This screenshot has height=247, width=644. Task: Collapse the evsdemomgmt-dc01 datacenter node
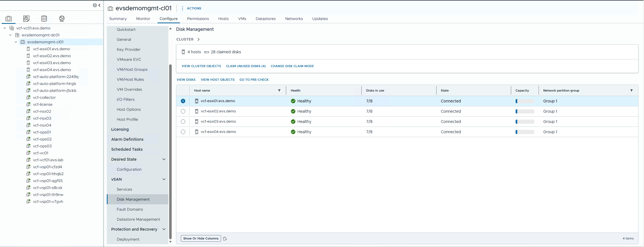coord(10,35)
